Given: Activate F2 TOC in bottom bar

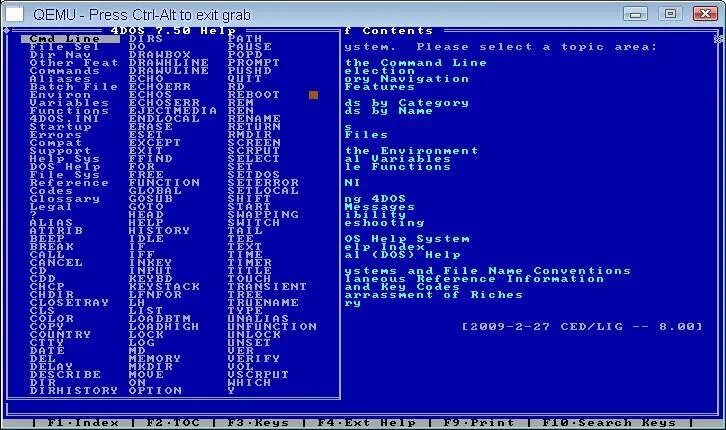Looking at the screenshot, I should [173, 423].
